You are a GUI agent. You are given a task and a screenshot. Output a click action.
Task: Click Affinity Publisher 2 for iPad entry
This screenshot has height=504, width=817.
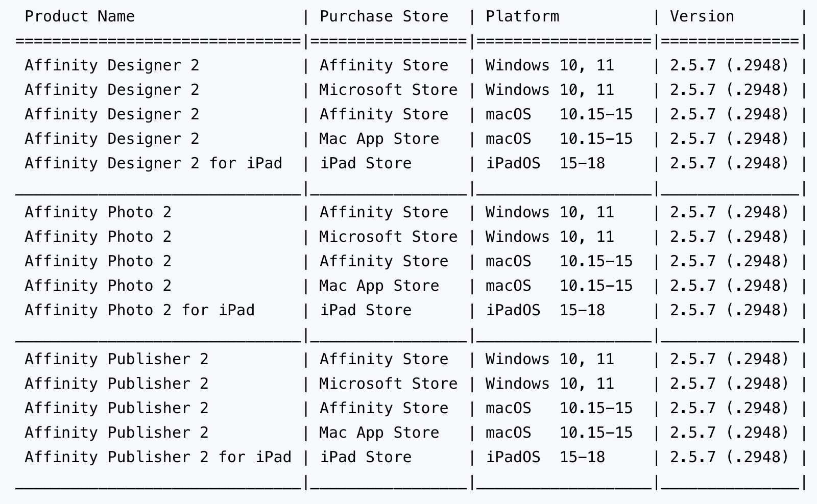point(158,458)
